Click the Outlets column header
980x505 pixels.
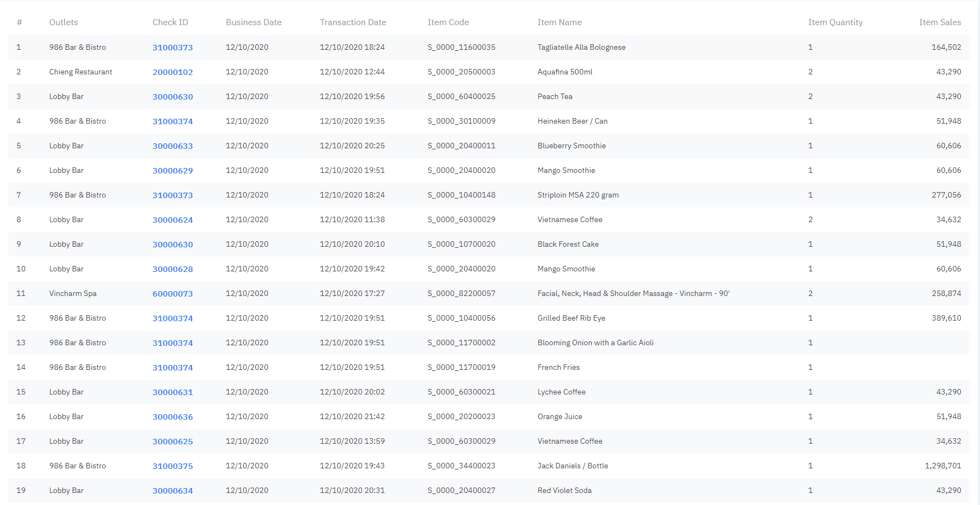[63, 22]
